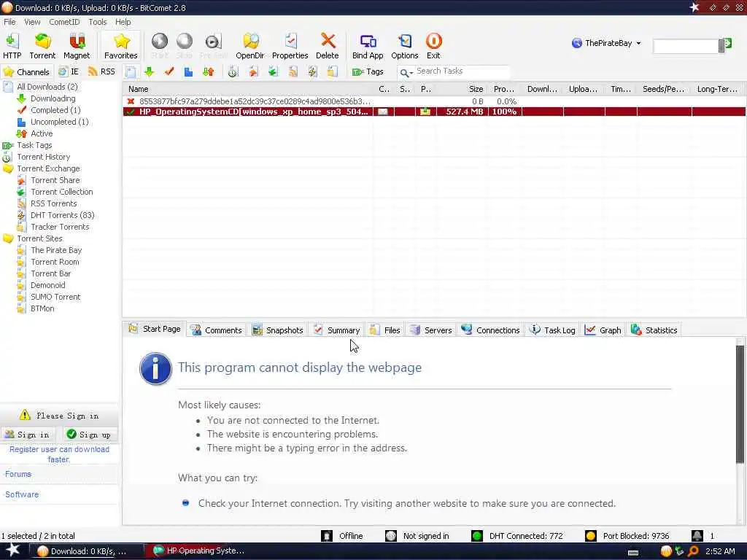Screen dimensions: 747x560
Task: Select the failed hash-named task row
Action: 434,101
